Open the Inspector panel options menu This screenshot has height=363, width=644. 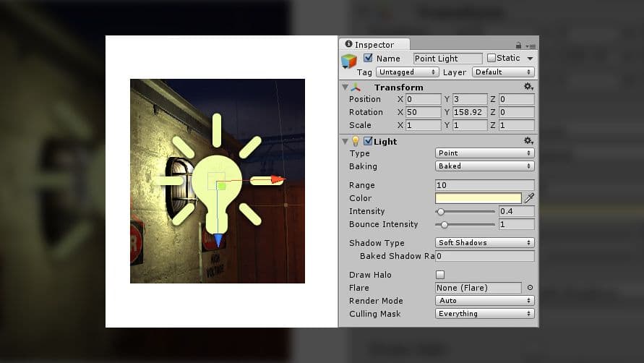click(531, 46)
